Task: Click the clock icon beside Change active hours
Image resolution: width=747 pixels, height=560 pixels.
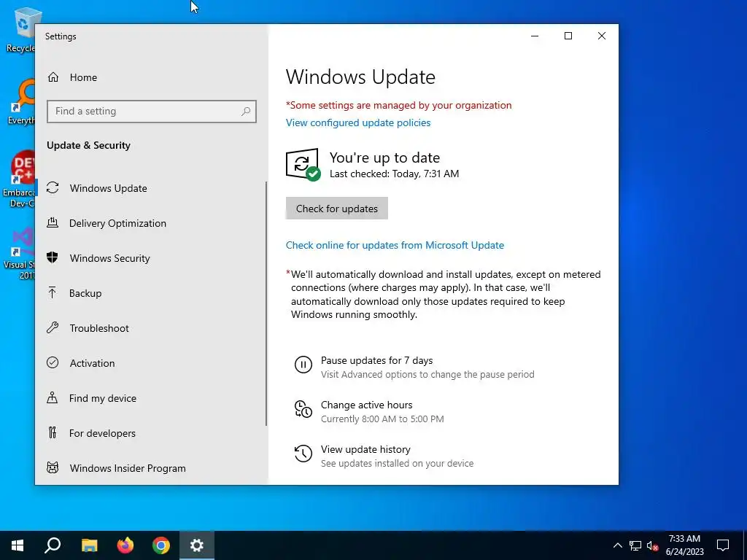Action: click(x=303, y=409)
